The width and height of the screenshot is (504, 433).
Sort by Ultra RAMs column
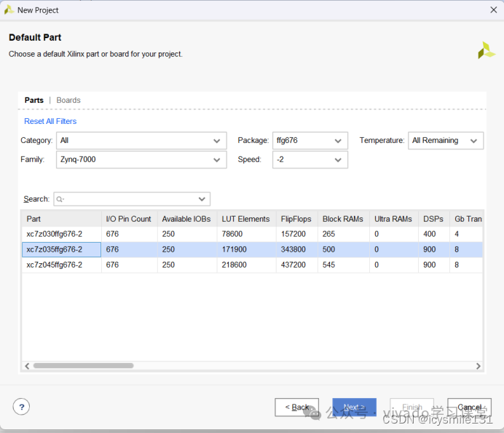point(394,219)
